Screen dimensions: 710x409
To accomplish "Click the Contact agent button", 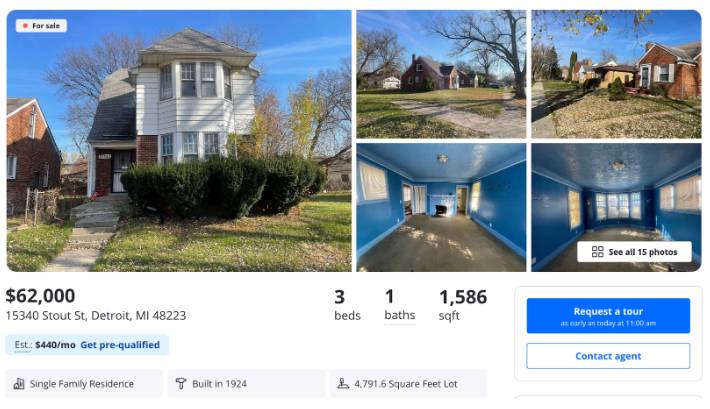I will tap(608, 356).
